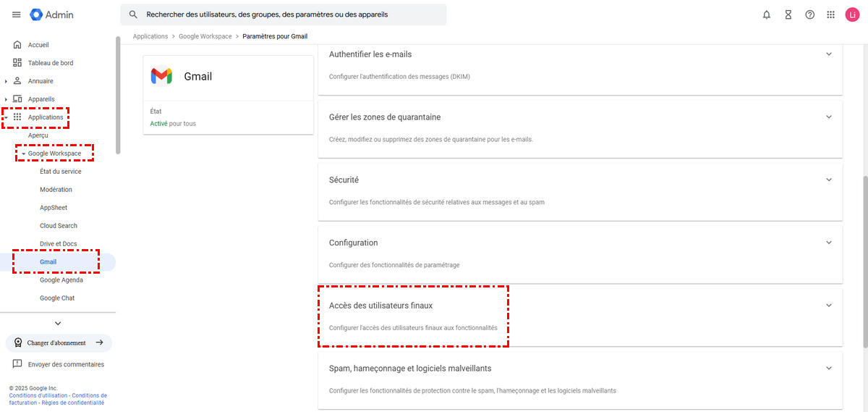Expand the Appareils sidebar section

point(6,99)
